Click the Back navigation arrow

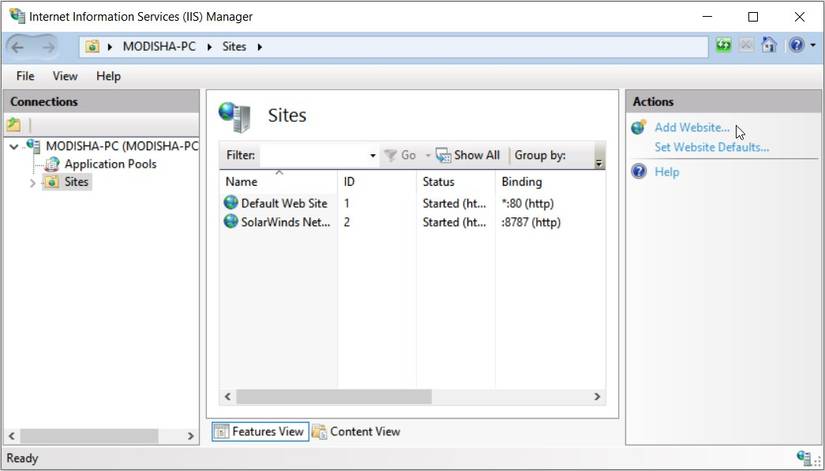(x=17, y=47)
